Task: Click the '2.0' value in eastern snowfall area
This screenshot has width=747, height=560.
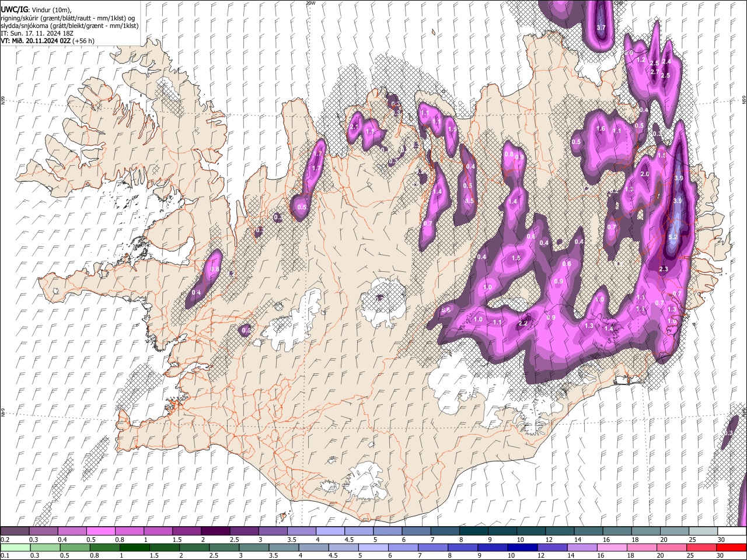Action: 645,174
